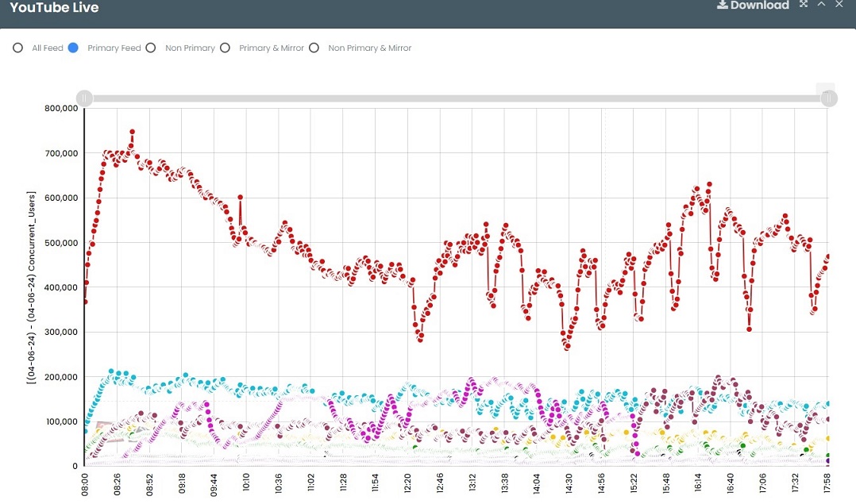Click the lowest red point near 14:30
The image size is (856, 504).
[x=567, y=347]
